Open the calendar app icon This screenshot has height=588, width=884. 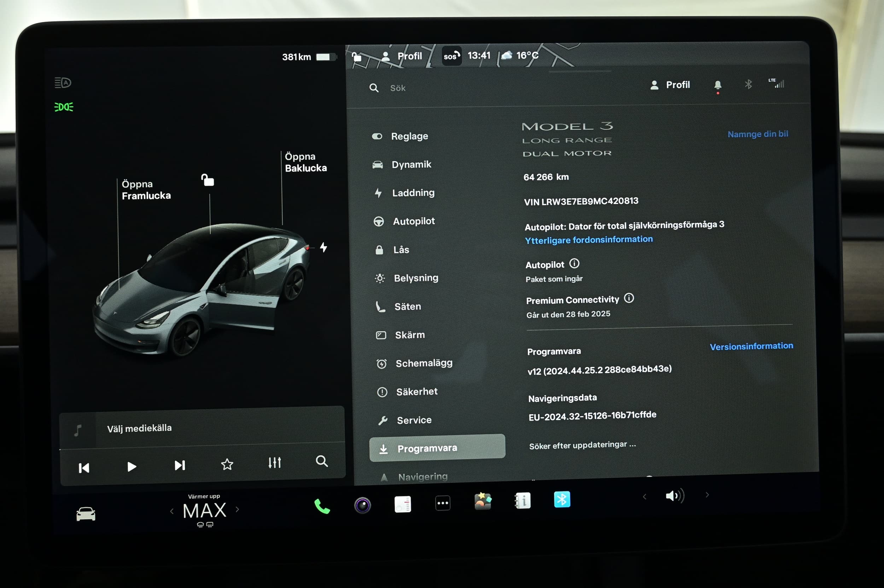(403, 504)
